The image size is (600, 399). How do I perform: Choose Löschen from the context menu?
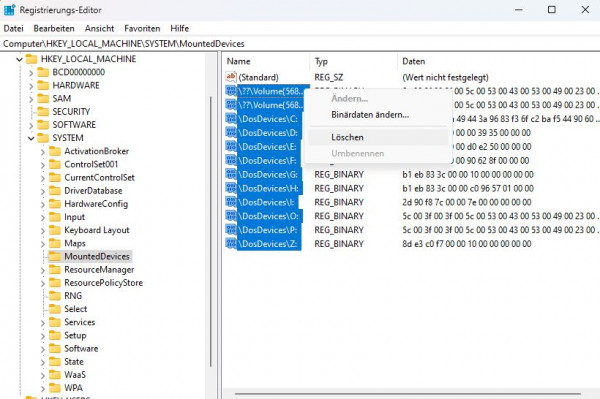(x=378, y=137)
